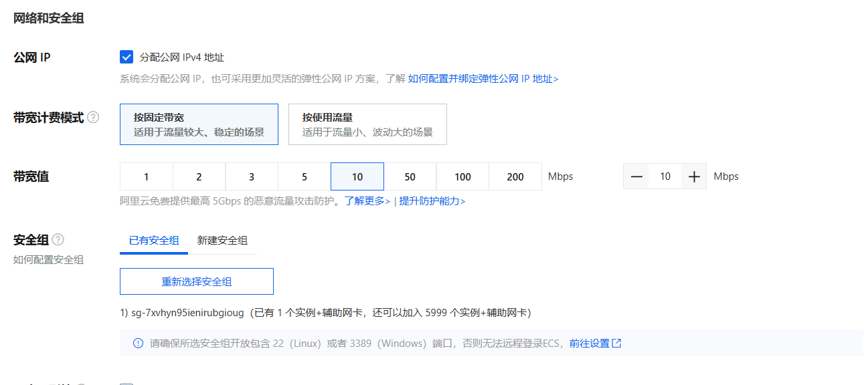Click the help icon beside 安全组

(58, 239)
